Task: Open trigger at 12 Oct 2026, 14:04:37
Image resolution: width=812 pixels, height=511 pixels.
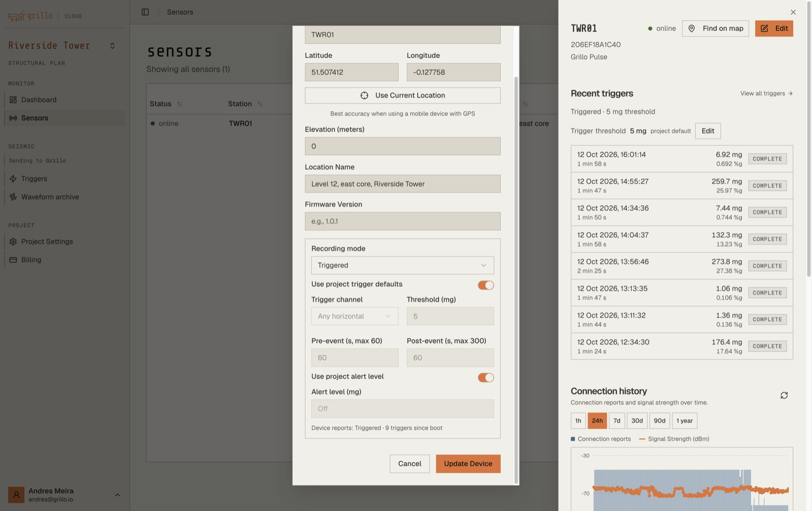Action: click(682, 240)
